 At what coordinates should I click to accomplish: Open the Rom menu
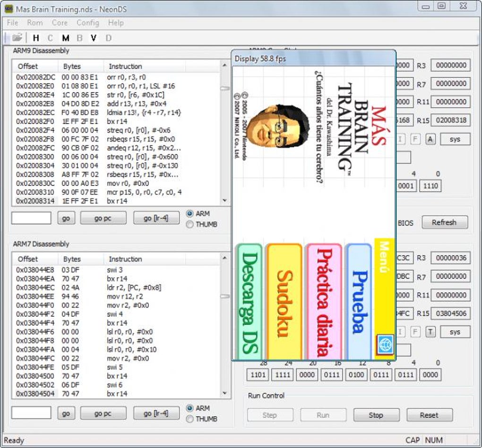point(35,23)
